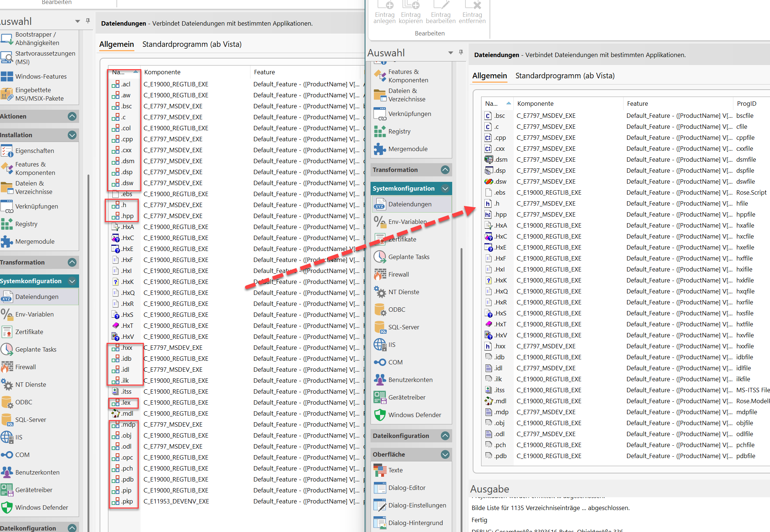This screenshot has height=532, width=770.
Task: Open Auswahl panel dropdown arrow in left window
Action: (x=77, y=21)
